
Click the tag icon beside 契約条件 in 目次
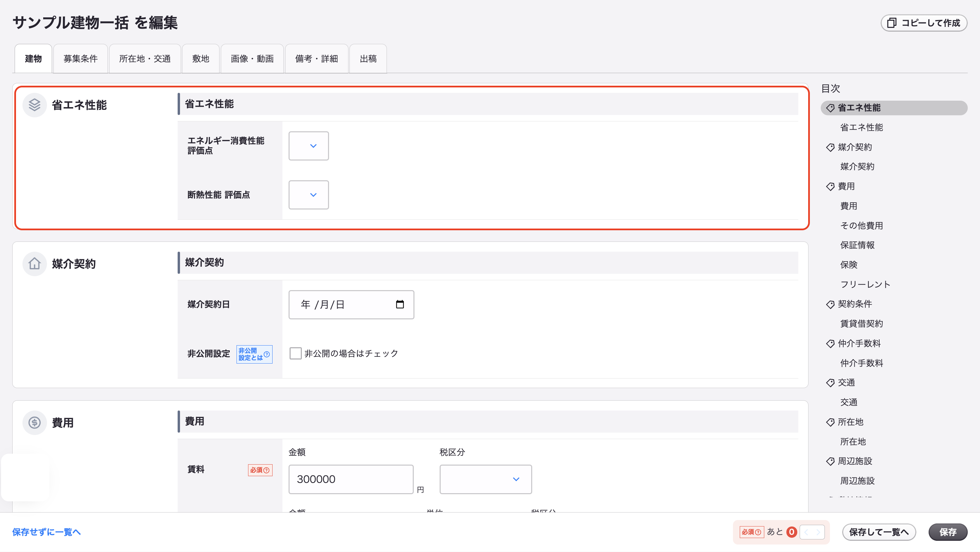pos(830,304)
